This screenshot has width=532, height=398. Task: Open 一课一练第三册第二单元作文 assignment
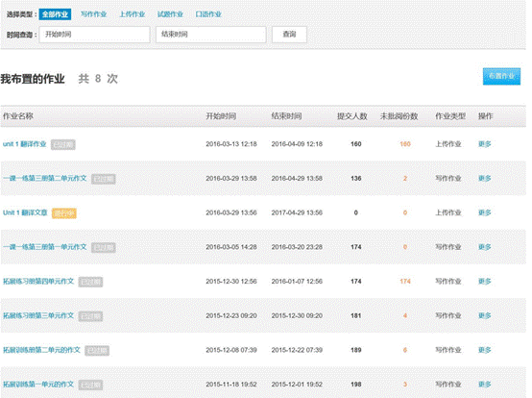[x=45, y=178]
